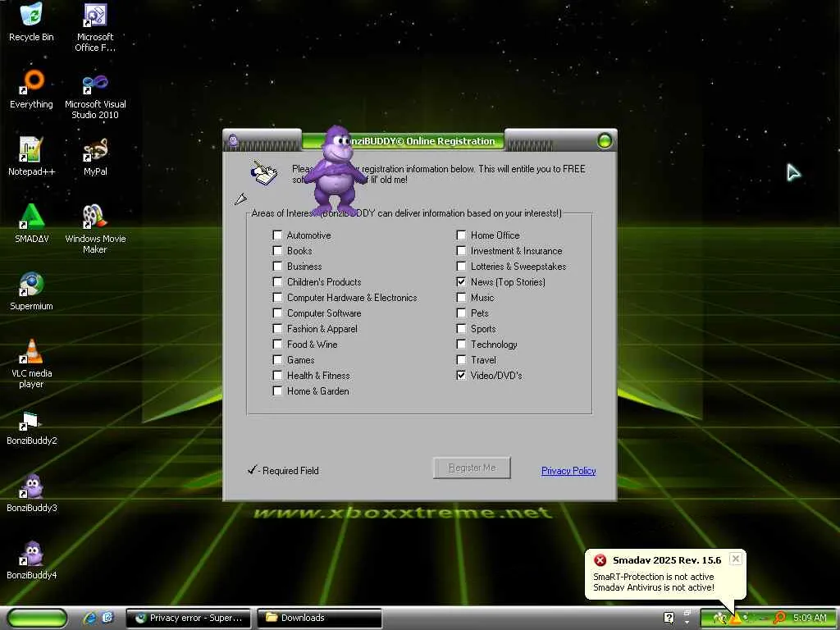Click the Bonzi icon in registration title bar
Screen dimensions: 840x630
(x=233, y=141)
